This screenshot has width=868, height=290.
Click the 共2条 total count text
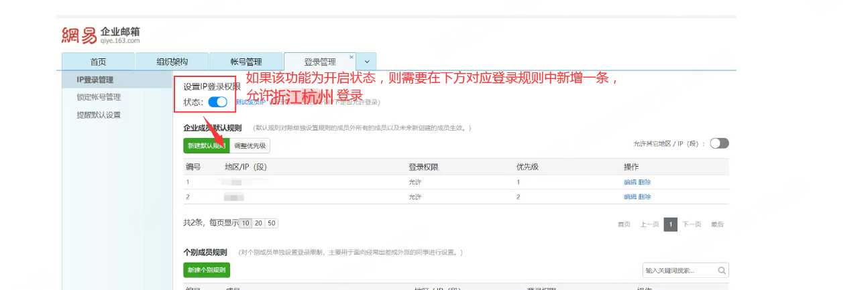coord(194,223)
